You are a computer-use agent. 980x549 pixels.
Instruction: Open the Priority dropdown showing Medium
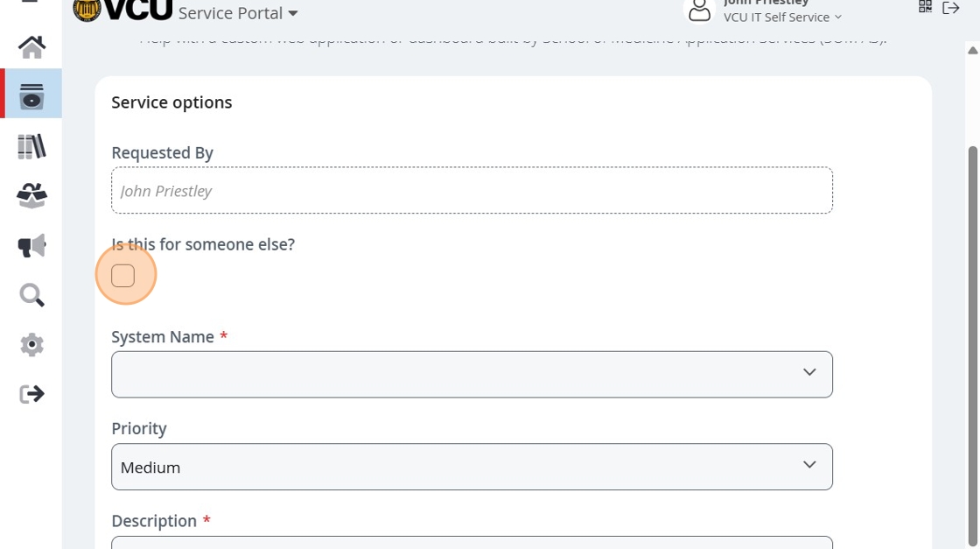(472, 467)
